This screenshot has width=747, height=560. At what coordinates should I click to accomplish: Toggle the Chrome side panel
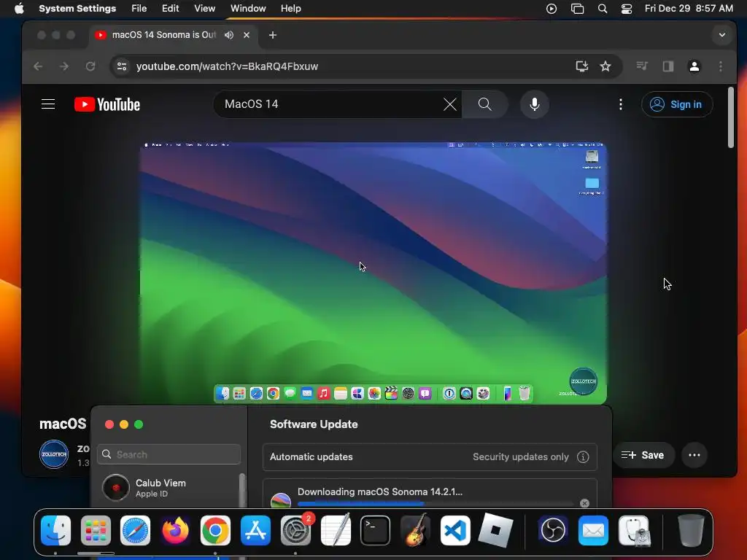coord(668,66)
